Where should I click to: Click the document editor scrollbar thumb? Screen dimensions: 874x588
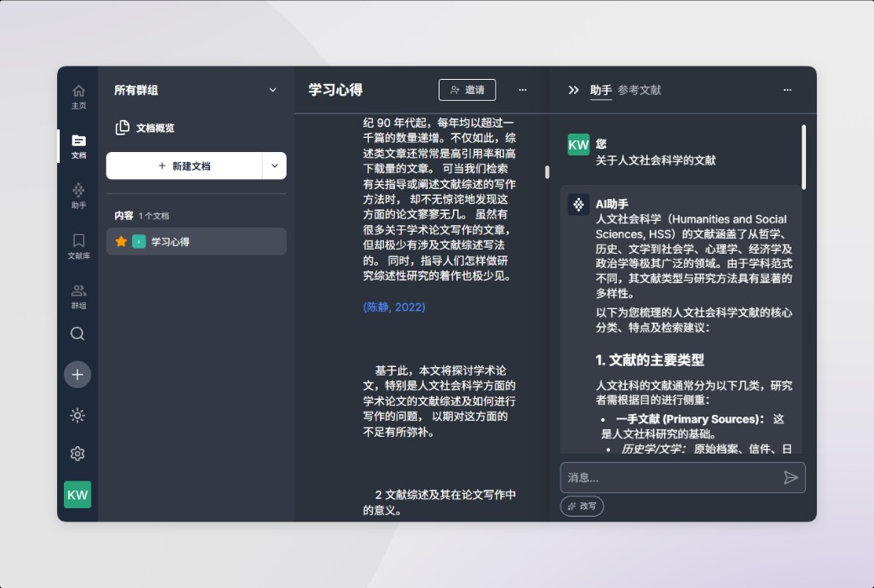[547, 172]
